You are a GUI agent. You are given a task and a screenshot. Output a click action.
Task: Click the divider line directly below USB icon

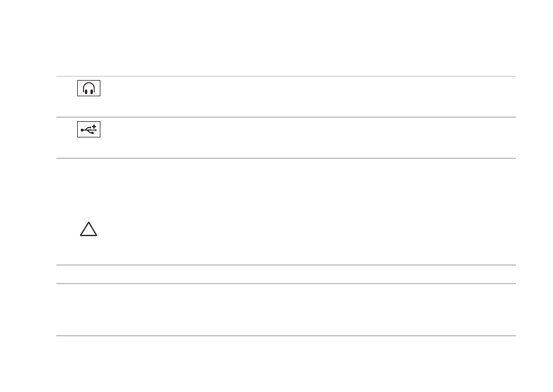tap(286, 158)
